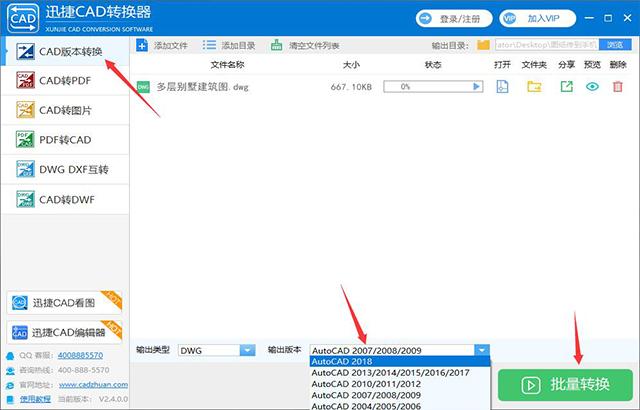Share 多层别墅建筑图.dwg using share icon
The image size is (640, 410).
click(x=567, y=86)
